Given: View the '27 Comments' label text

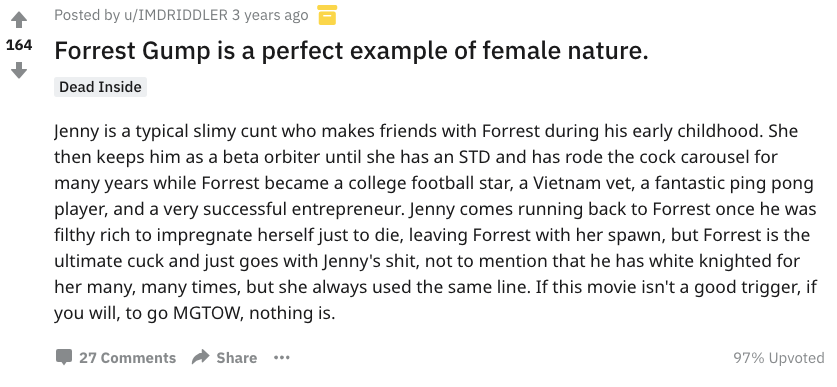Looking at the screenshot, I should [x=128, y=358].
